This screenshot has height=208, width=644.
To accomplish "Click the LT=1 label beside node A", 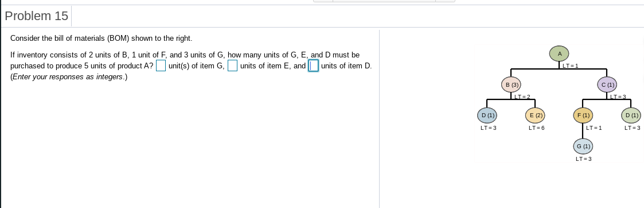I will tap(571, 66).
